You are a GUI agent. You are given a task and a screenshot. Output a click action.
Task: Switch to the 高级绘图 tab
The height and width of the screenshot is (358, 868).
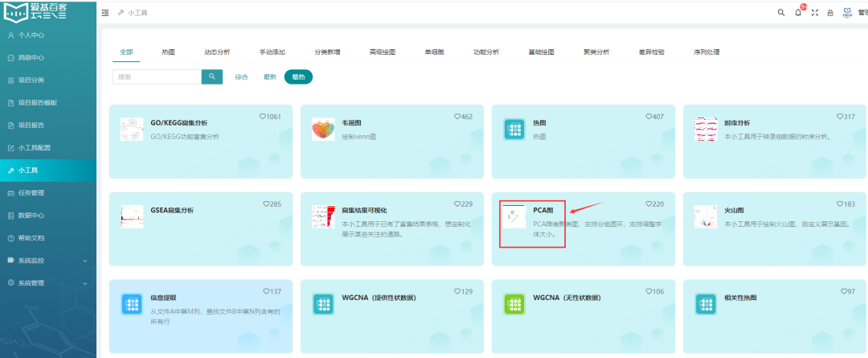click(383, 52)
